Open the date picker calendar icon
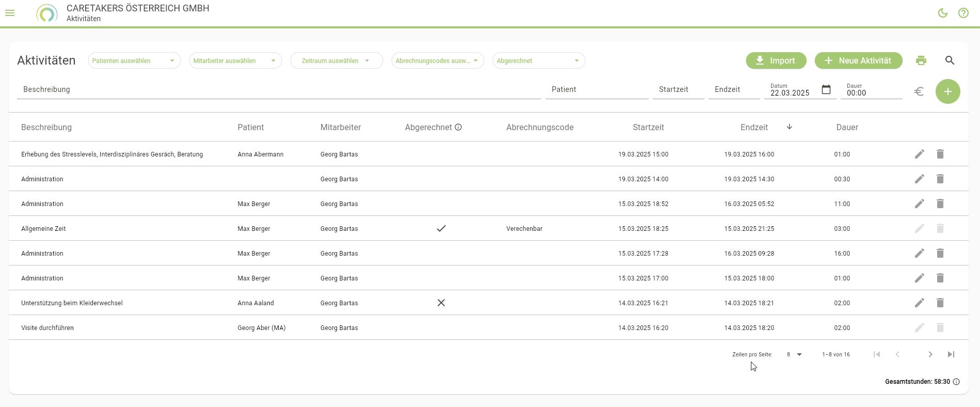Image resolution: width=980 pixels, height=407 pixels. pyautogui.click(x=826, y=90)
